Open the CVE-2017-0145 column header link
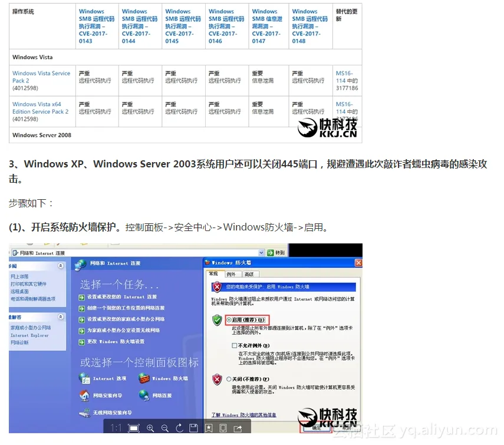The image size is (504, 445). pyautogui.click(x=183, y=26)
